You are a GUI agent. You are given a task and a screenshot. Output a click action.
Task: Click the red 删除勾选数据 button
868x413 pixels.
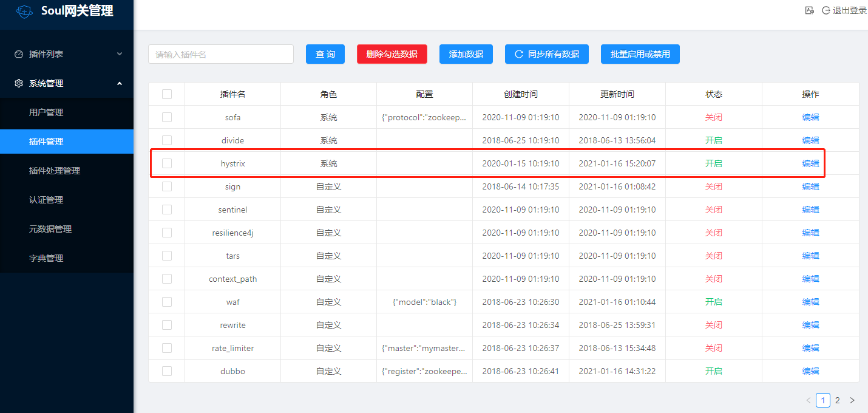(392, 54)
